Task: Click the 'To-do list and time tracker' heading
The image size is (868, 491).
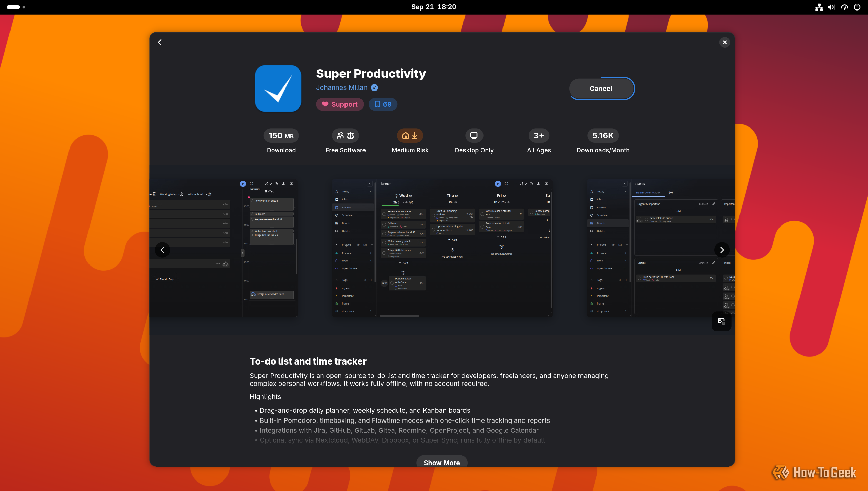Action: [308, 361]
